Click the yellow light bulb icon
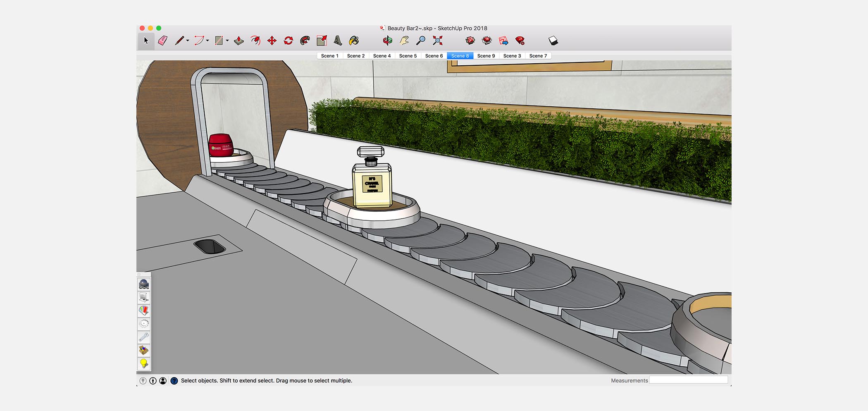 144,363
